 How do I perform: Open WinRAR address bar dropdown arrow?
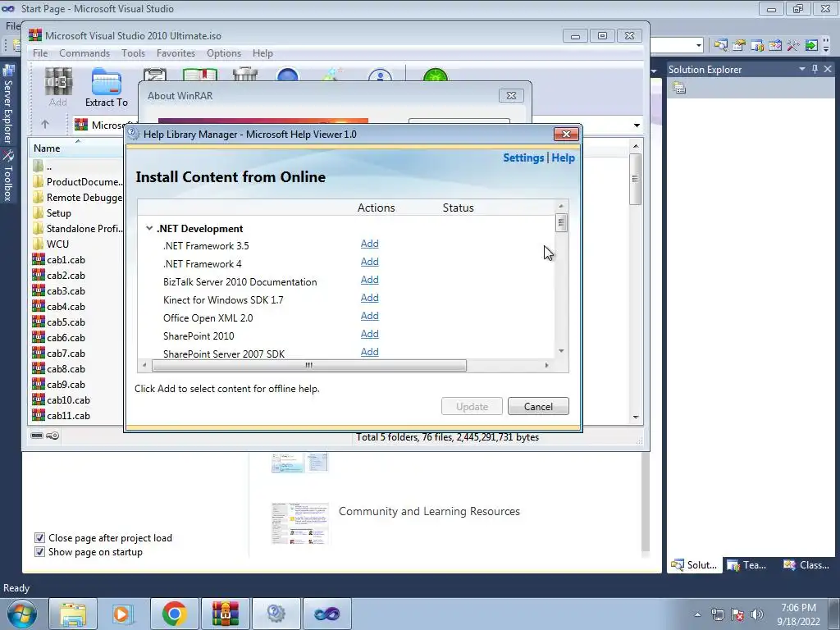pyautogui.click(x=637, y=125)
